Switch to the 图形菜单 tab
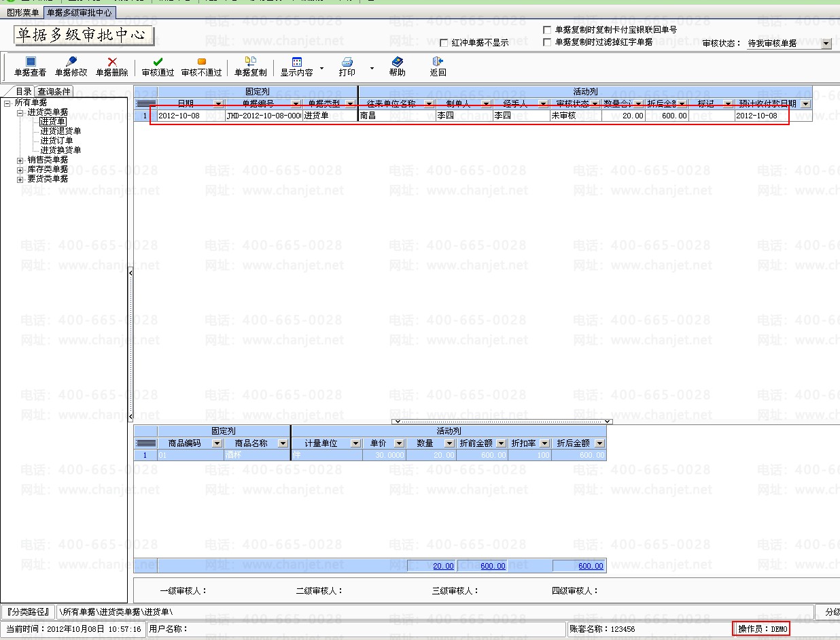This screenshot has height=640, width=840. click(22, 12)
